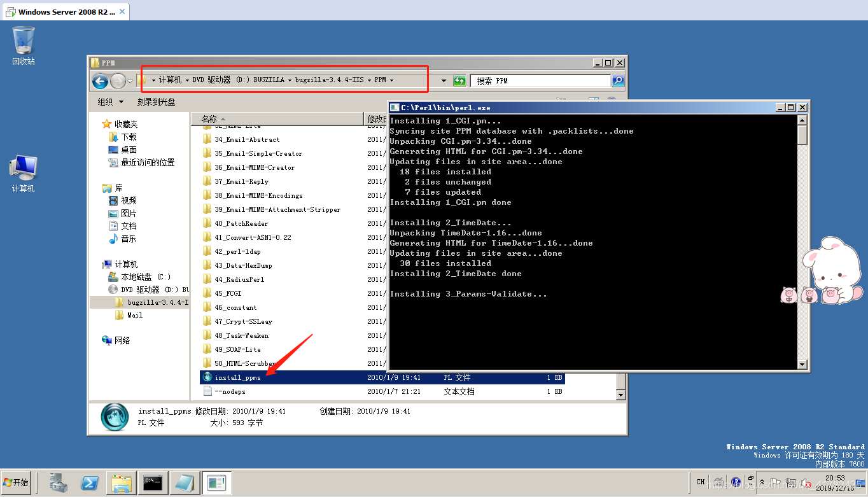
Task: Open the Recycle Bin desktop icon
Action: 24,45
